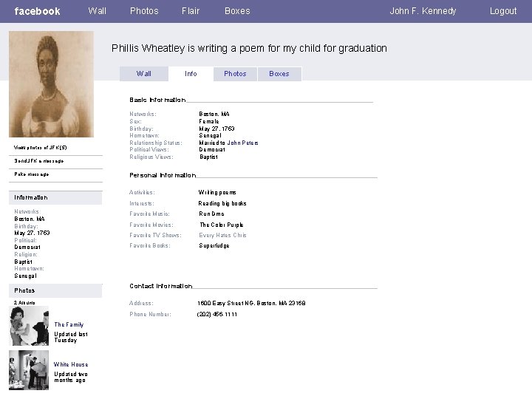This screenshot has height=399, width=532.
Task: Click the sidebar Senegal hometown value
Action: (25, 276)
